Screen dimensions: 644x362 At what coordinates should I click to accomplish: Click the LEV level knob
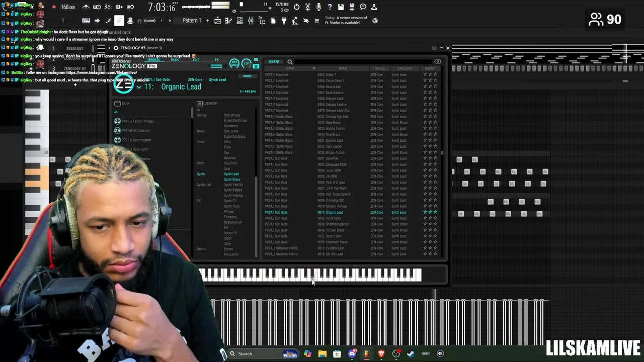click(x=247, y=63)
